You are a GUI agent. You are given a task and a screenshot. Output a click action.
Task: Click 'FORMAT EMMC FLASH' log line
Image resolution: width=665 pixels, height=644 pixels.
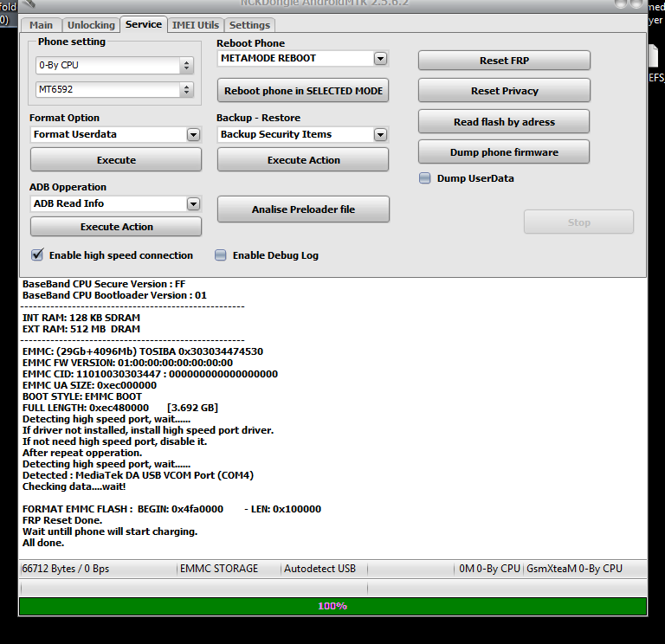pyautogui.click(x=171, y=509)
